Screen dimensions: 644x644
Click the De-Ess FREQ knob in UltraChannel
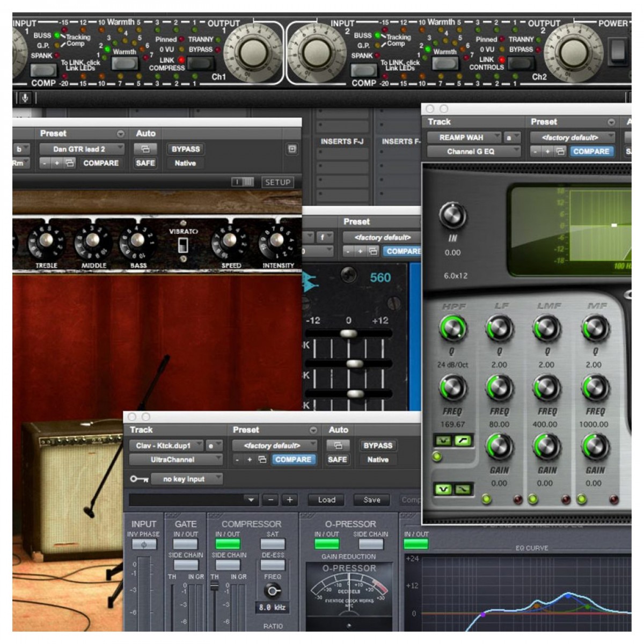[272, 591]
